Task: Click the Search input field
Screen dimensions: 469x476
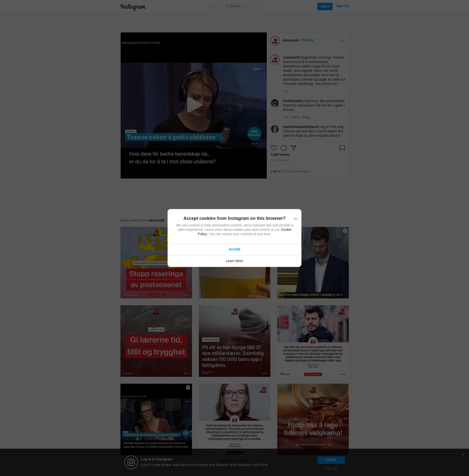Action: coord(234,6)
